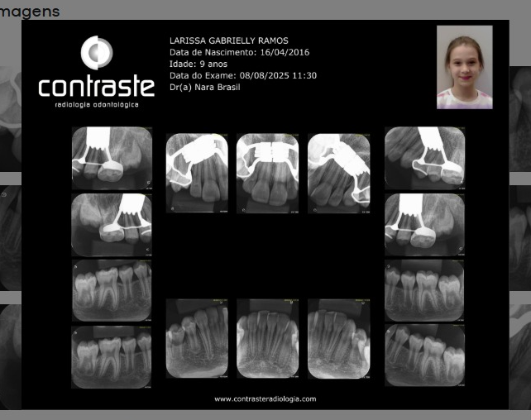Click the Data de Nascimento 16/04/2016 line
The height and width of the screenshot is (420, 531).
click(239, 52)
